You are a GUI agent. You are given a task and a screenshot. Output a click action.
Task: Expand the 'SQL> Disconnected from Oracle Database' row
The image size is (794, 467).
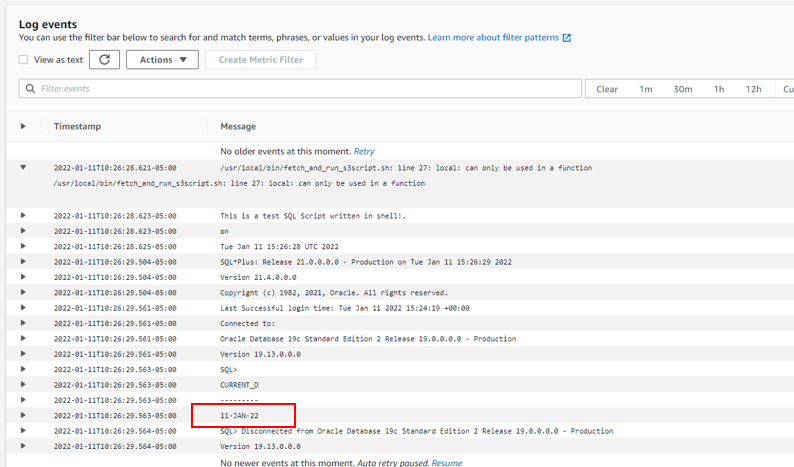pos(23,431)
